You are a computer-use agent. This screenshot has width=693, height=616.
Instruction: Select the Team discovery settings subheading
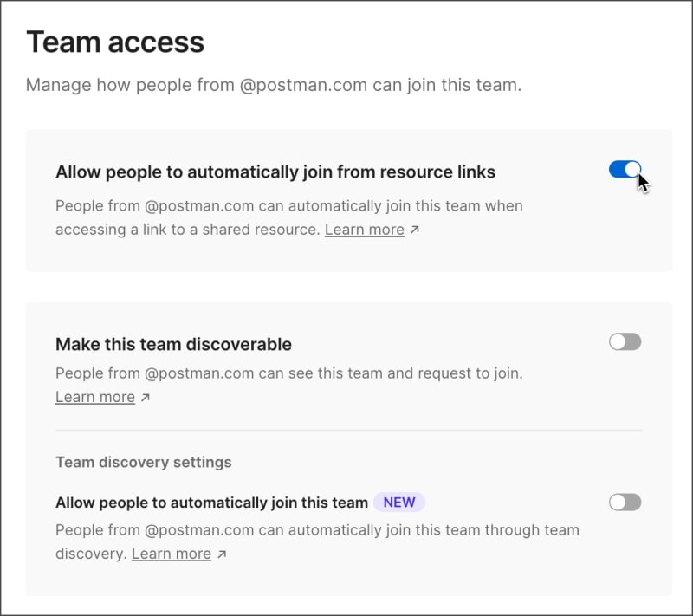pos(143,462)
